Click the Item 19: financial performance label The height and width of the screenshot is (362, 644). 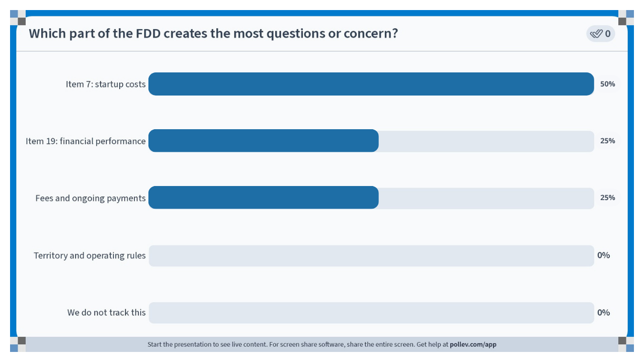coord(86,141)
